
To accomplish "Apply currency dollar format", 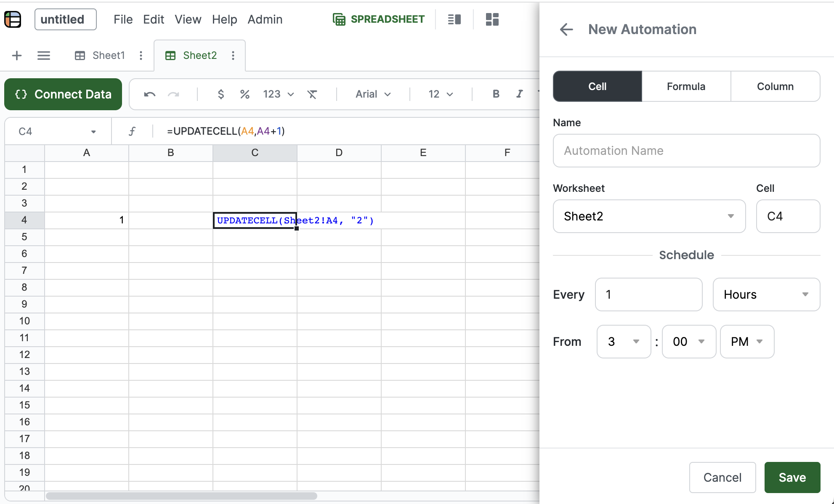I will point(220,94).
